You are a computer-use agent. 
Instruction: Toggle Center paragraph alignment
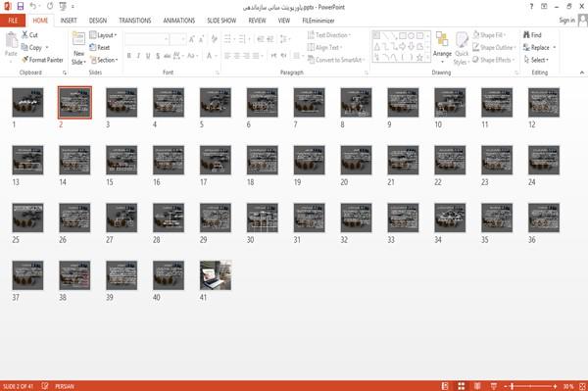click(236, 56)
